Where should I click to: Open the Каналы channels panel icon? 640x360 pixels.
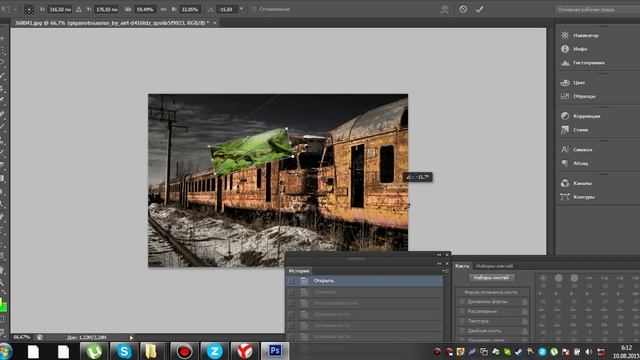[x=565, y=183]
